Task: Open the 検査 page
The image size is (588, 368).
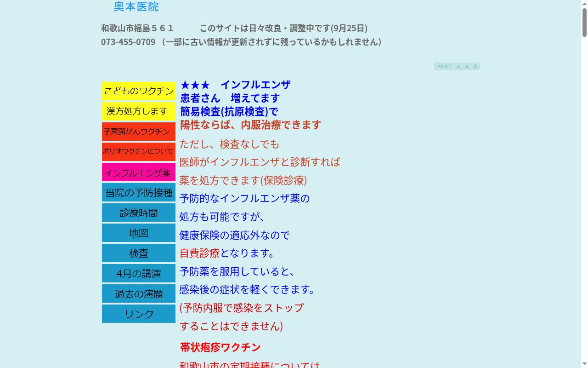Action: tap(139, 253)
